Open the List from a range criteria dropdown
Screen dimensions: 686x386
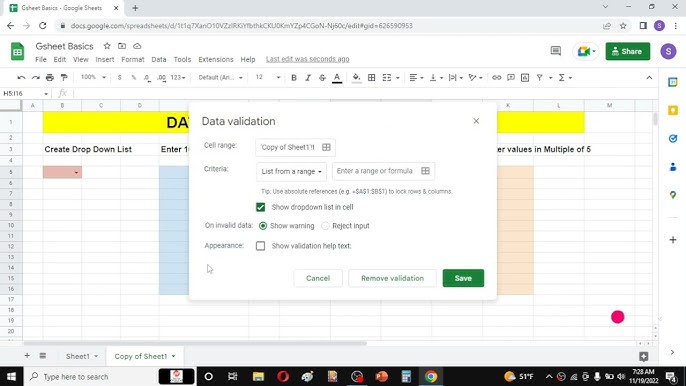(x=291, y=171)
